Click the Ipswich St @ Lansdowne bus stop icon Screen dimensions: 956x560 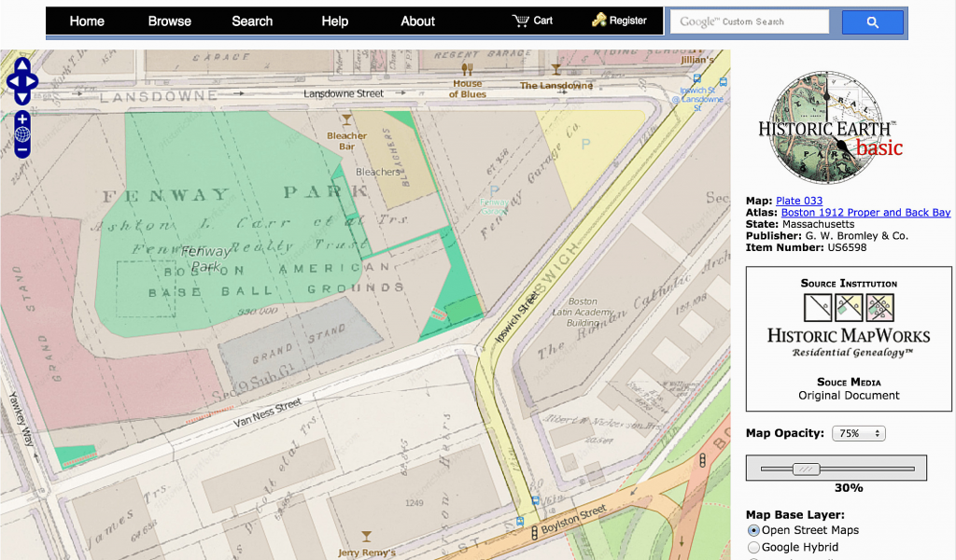click(x=696, y=78)
